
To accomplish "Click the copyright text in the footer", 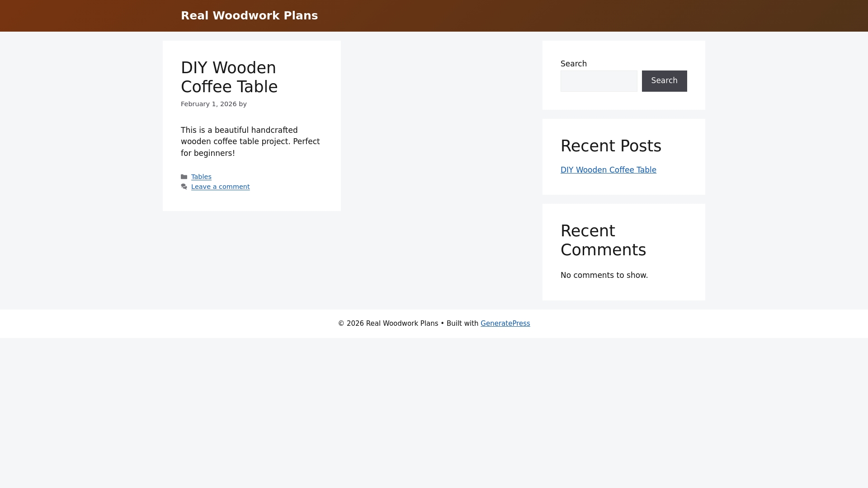I will [388, 323].
